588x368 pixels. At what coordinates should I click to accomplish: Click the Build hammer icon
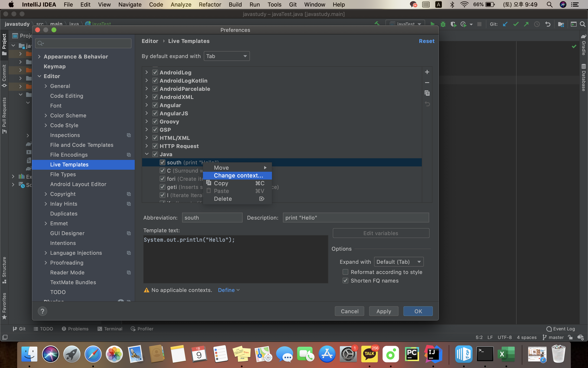click(377, 24)
